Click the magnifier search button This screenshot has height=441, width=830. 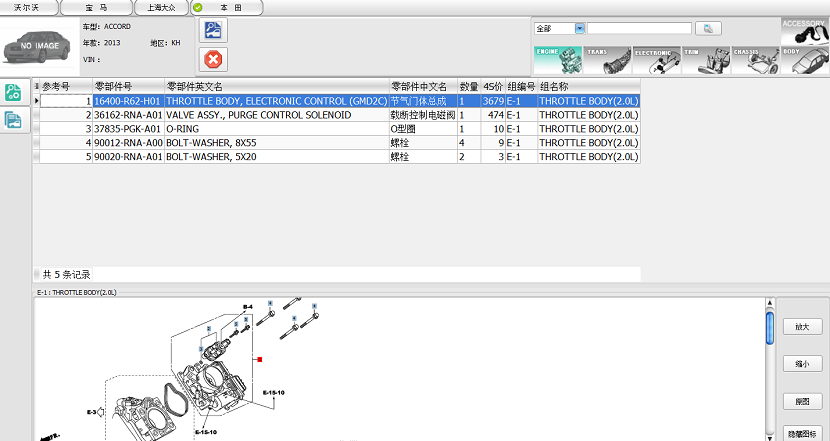[x=708, y=29]
